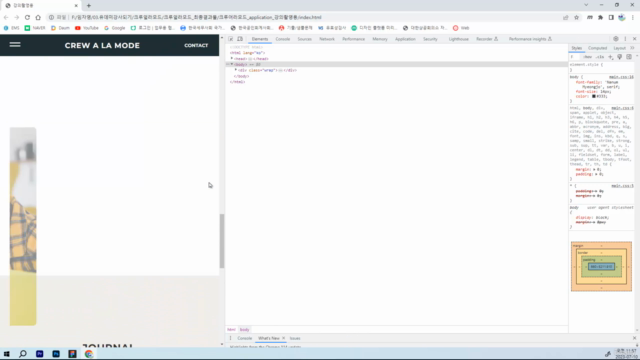The image size is (640, 360).
Task: Open the YouTube bookmark
Action: point(87,28)
